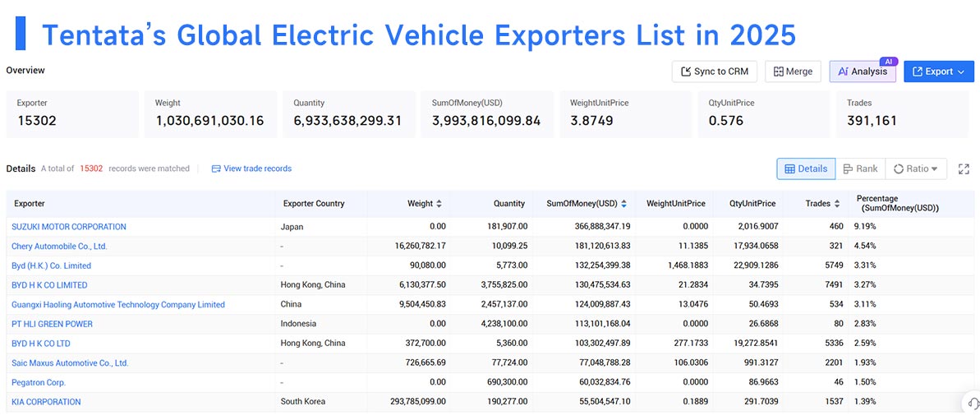Viewport: 980px width, 420px height.
Task: Sort by SumOfMoney(USD) column arrows
Action: tap(623, 204)
